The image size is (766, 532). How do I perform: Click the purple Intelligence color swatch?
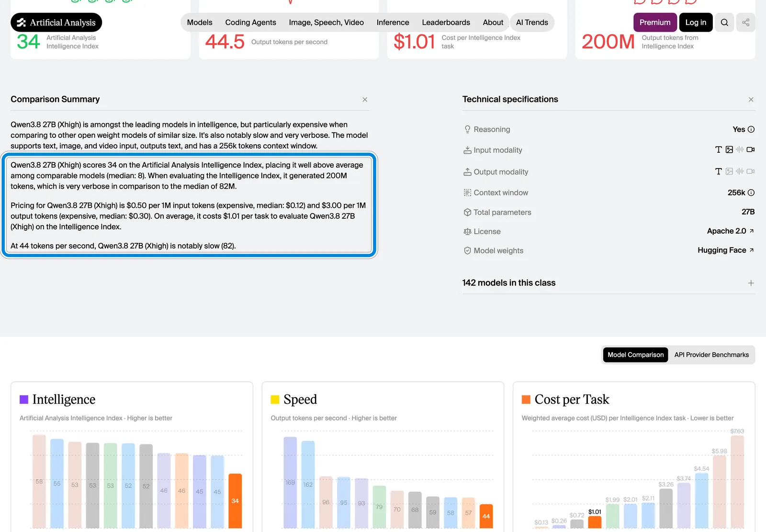[x=24, y=399]
